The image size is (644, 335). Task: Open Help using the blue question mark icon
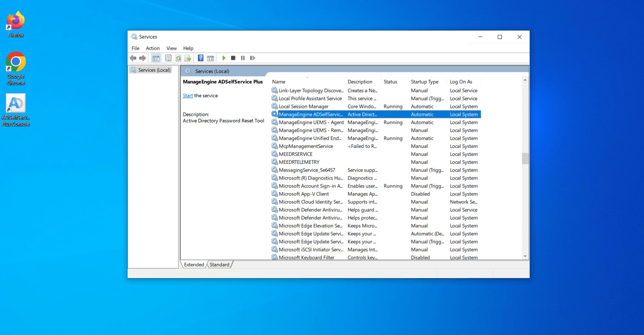[200, 58]
